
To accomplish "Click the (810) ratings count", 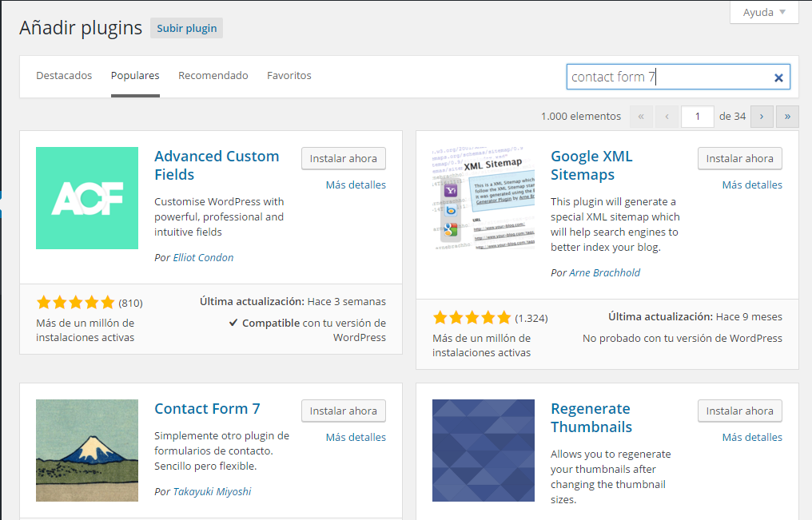I will click(x=130, y=303).
